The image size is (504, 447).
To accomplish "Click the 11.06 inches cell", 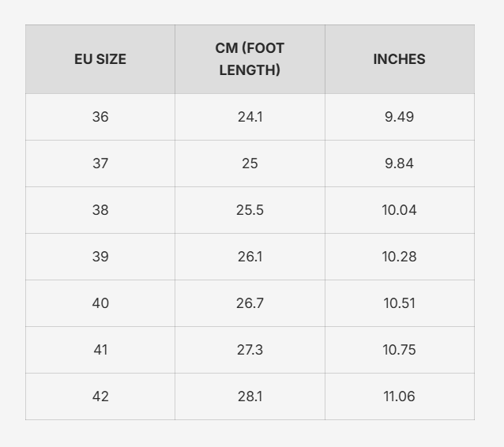I will pyautogui.click(x=399, y=396).
